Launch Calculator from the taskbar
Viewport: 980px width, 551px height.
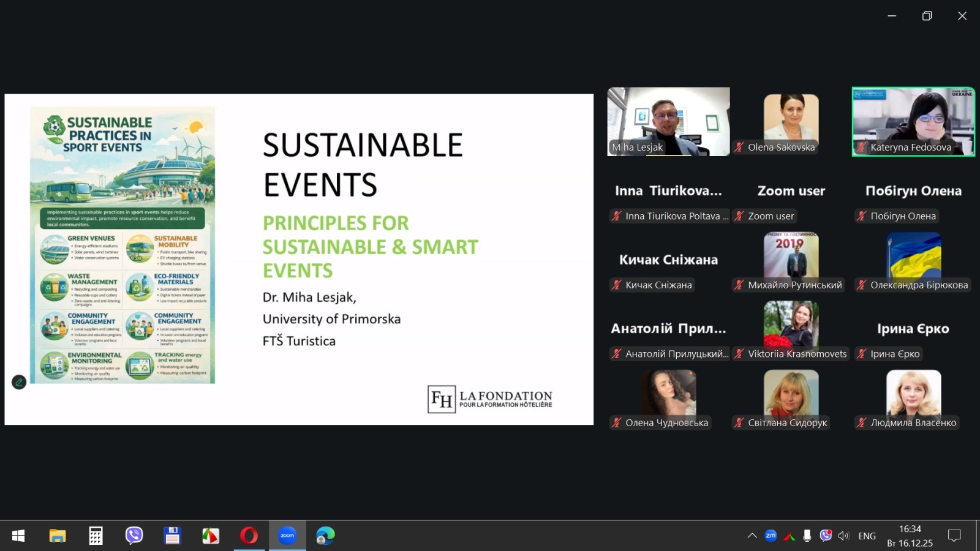tap(96, 536)
